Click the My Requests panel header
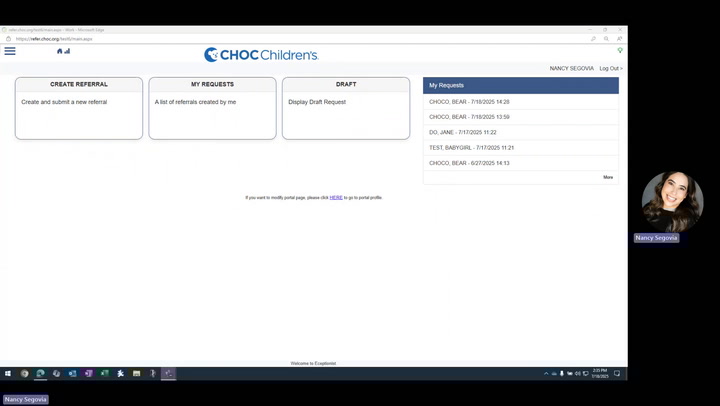720x406 pixels. click(x=521, y=85)
